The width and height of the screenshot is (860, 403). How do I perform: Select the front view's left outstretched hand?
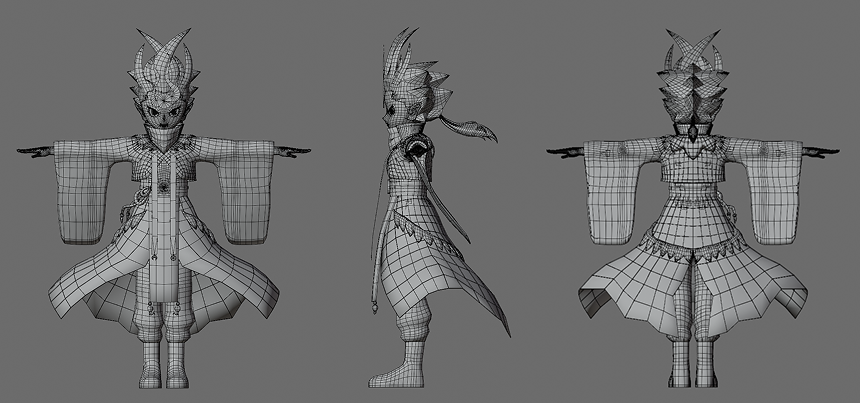[x=35, y=150]
